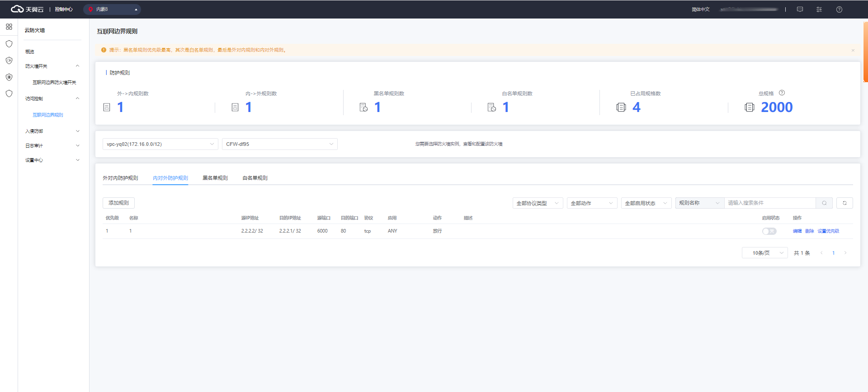
Task: Close the orange tip banner
Action: [853, 50]
